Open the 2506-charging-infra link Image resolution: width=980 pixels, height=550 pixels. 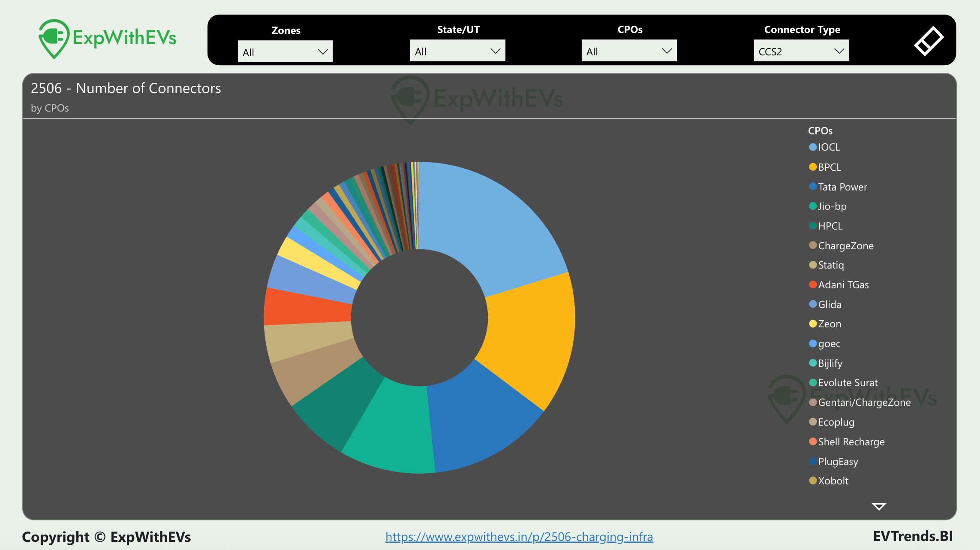[519, 537]
